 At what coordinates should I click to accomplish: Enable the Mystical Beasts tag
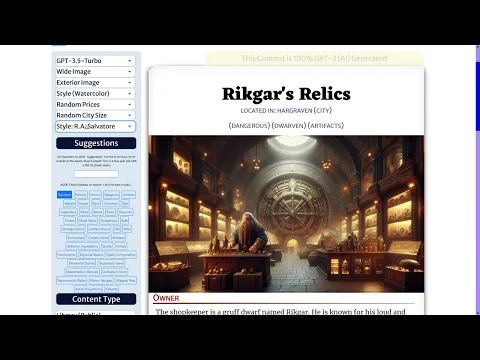[x=91, y=255]
